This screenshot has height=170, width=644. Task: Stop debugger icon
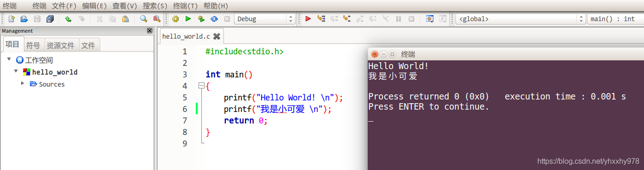coord(411,19)
